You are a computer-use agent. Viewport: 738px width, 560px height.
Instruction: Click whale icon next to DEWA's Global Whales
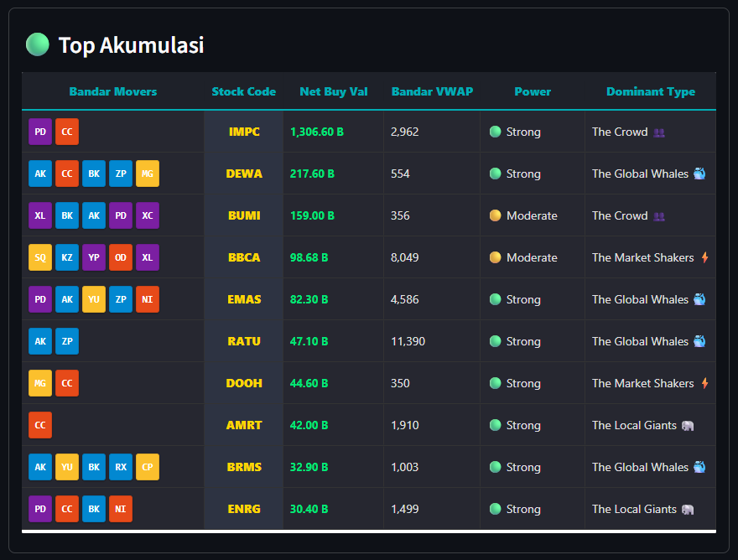(699, 174)
